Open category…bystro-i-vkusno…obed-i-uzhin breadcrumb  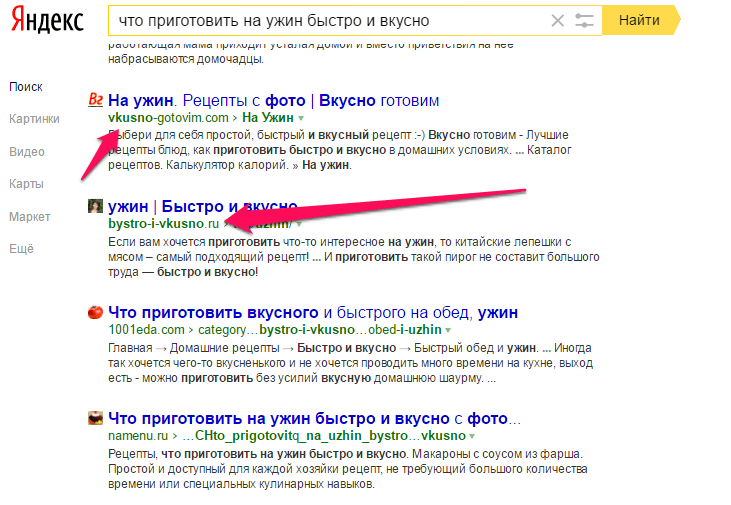[320, 330]
